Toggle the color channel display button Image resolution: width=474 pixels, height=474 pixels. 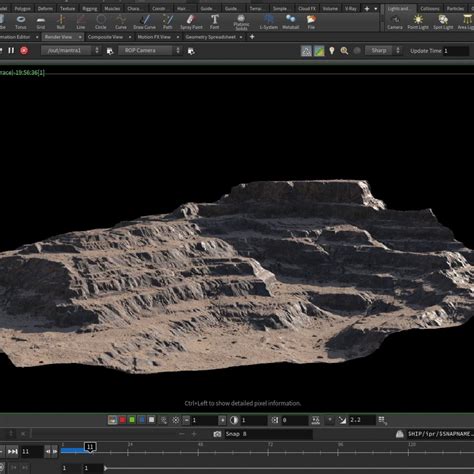[112, 420]
